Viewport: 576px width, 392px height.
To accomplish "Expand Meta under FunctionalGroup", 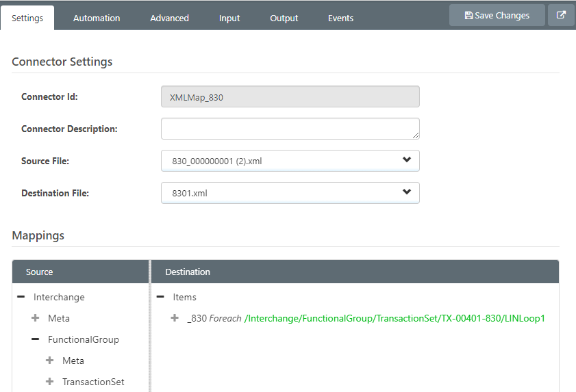I will click(49, 361).
